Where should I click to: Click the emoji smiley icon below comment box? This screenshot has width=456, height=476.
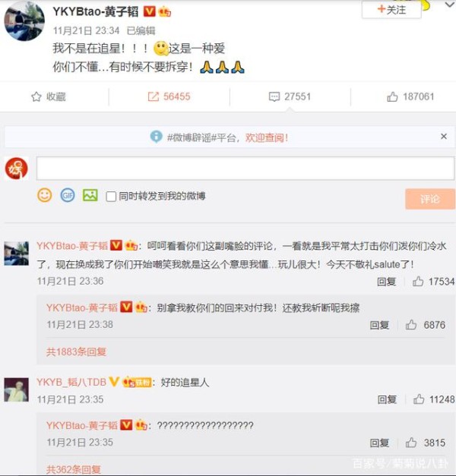coord(44,196)
